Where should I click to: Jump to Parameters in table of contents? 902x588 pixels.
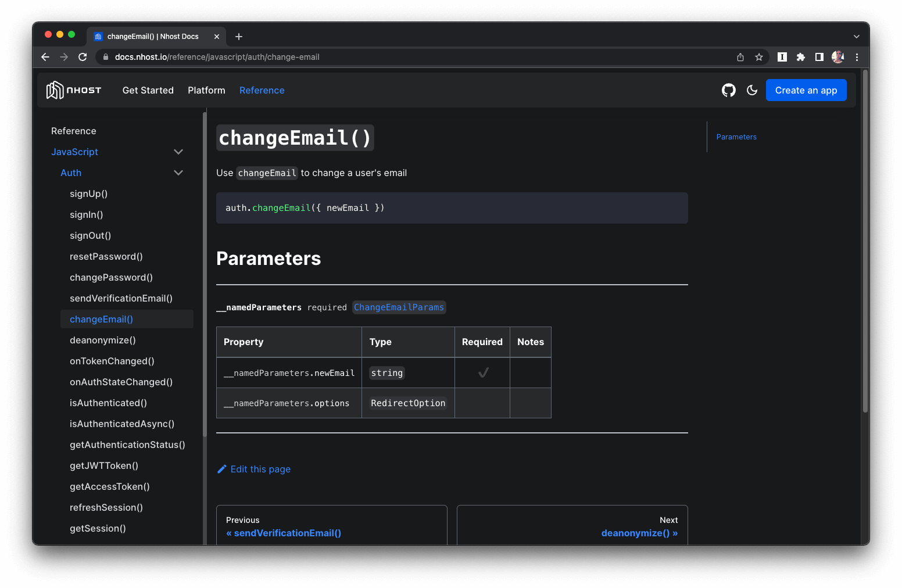[736, 137]
